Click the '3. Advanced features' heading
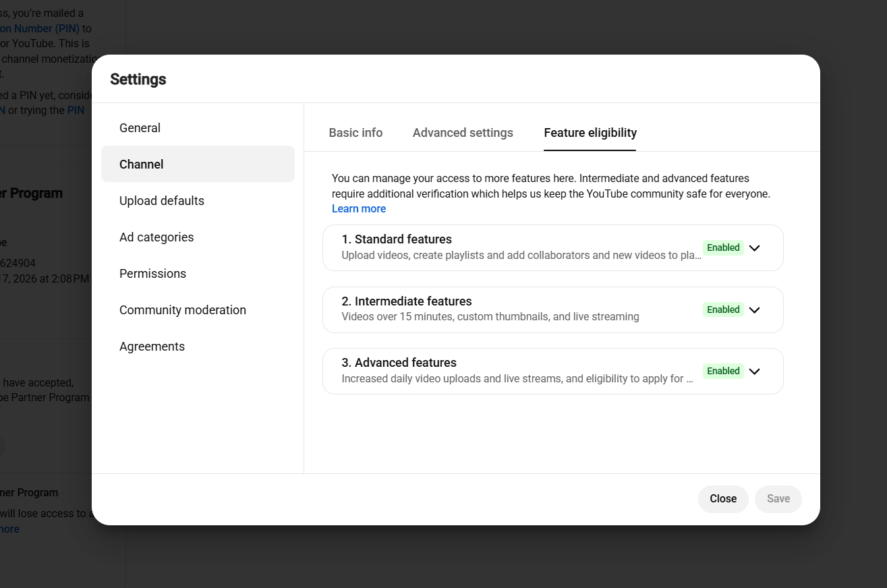 tap(399, 363)
